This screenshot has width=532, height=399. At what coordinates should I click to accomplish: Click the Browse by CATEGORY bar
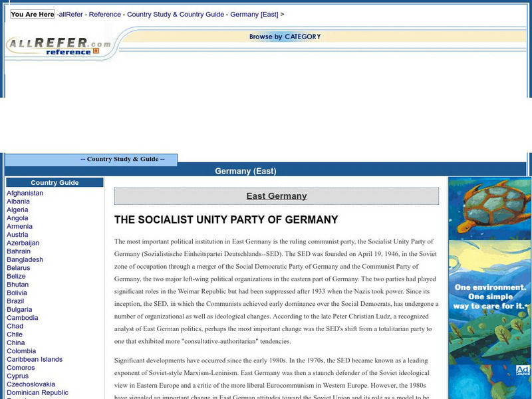tap(285, 37)
